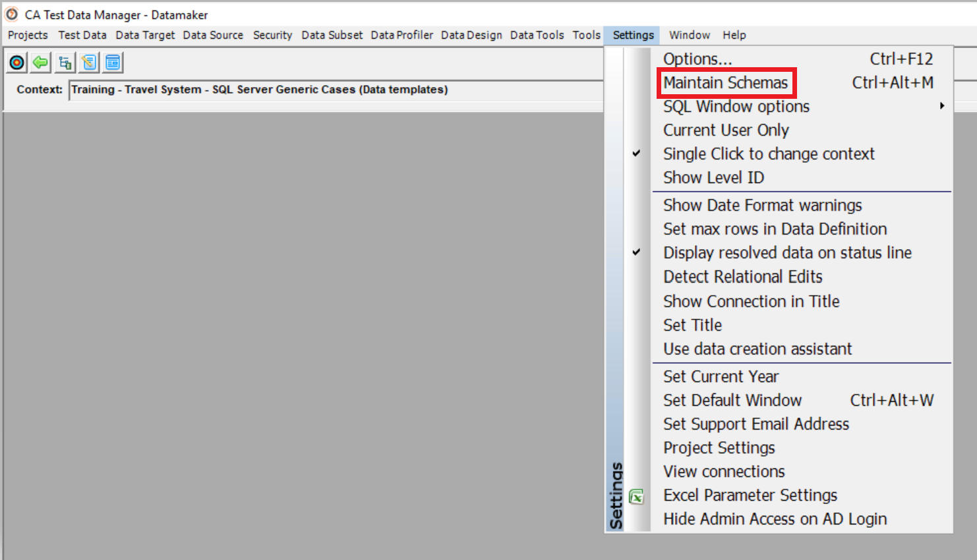977x560 pixels.
Task: Open the Data Source menu
Action: (x=213, y=35)
